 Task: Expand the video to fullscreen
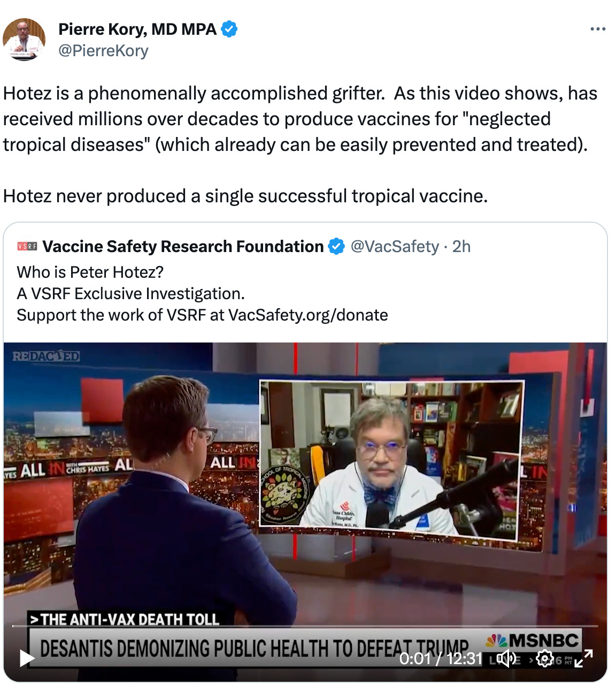tap(583, 658)
